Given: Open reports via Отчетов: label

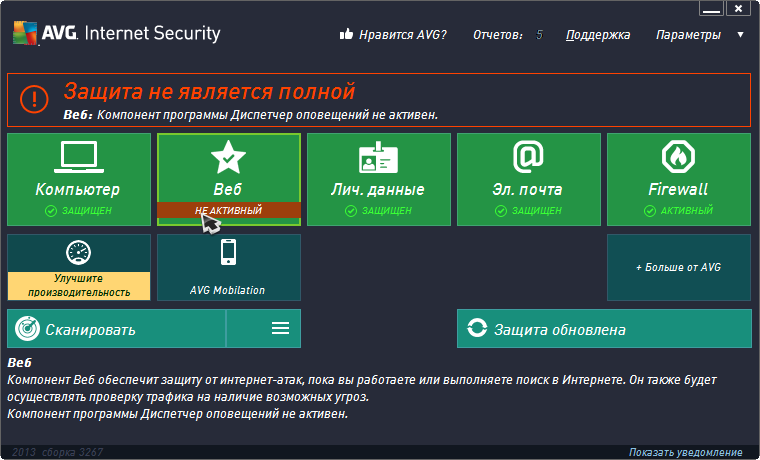Looking at the screenshot, I should (498, 35).
